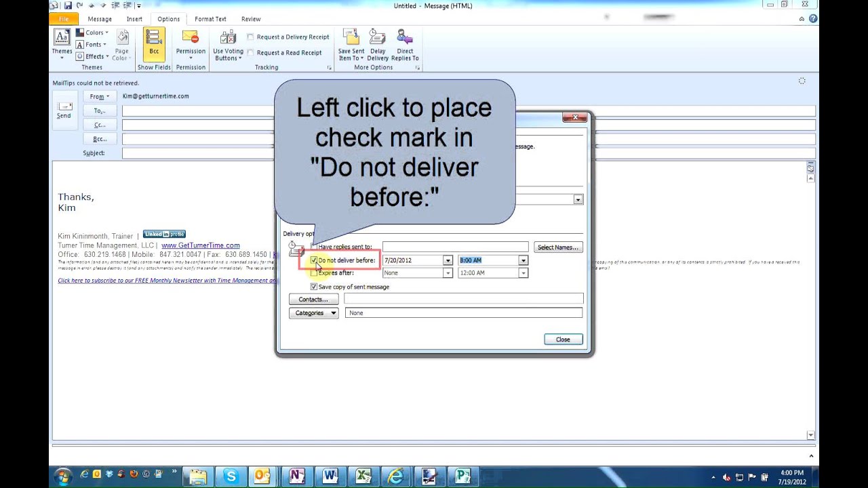The height and width of the screenshot is (488, 868).
Task: Uncheck Save copy of sent message
Action: 313,287
